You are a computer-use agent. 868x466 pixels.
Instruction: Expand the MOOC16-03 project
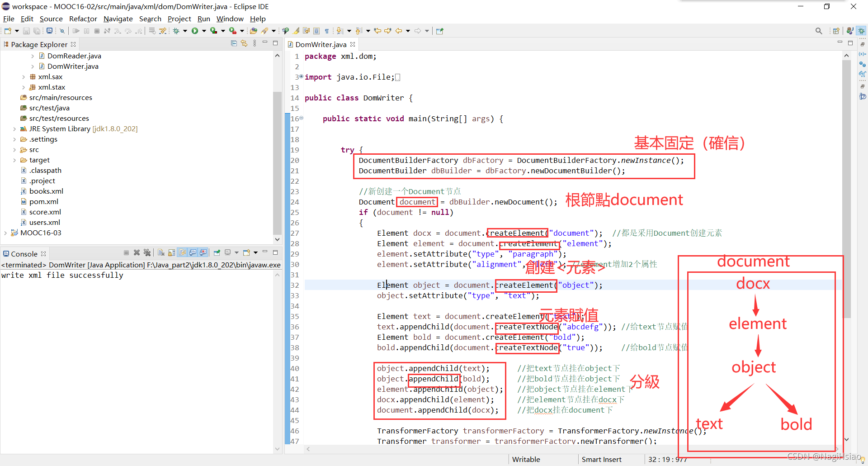coord(5,233)
